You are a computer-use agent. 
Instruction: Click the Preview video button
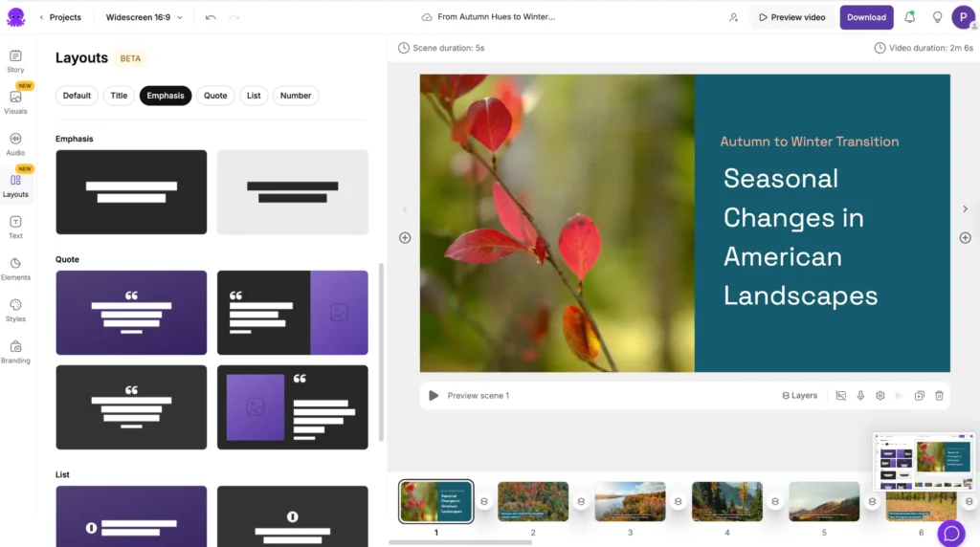click(791, 17)
